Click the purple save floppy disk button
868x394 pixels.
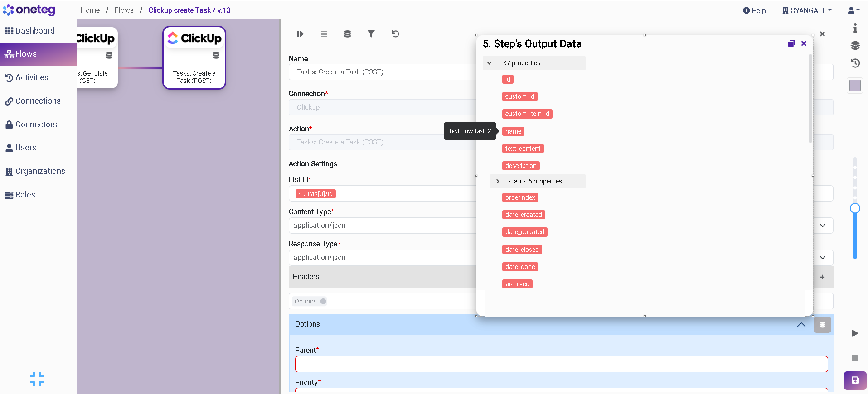[x=855, y=380]
